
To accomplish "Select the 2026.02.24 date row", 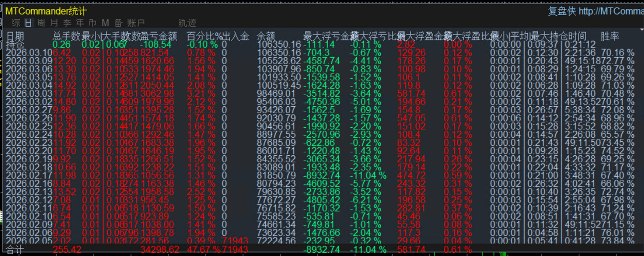I will [x=29, y=134].
